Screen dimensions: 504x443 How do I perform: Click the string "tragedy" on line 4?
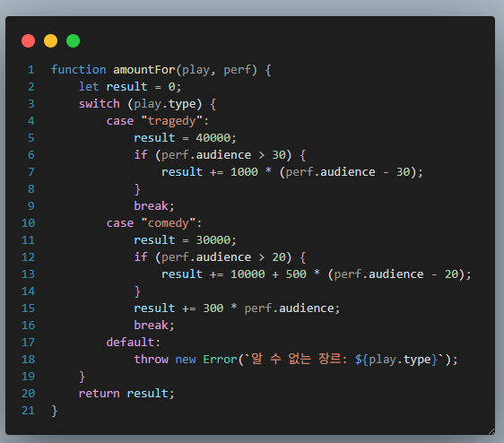pyautogui.click(x=172, y=121)
